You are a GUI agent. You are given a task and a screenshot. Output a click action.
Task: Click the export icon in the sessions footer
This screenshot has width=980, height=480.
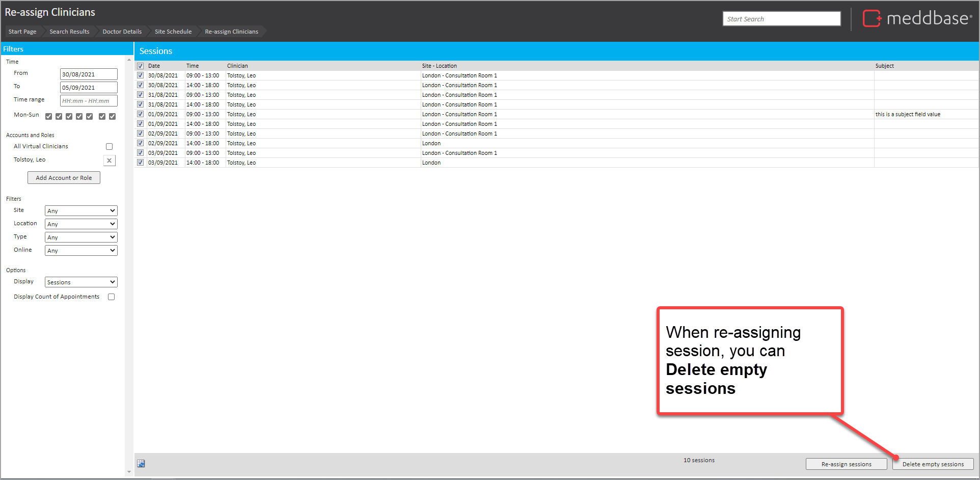coord(141,463)
